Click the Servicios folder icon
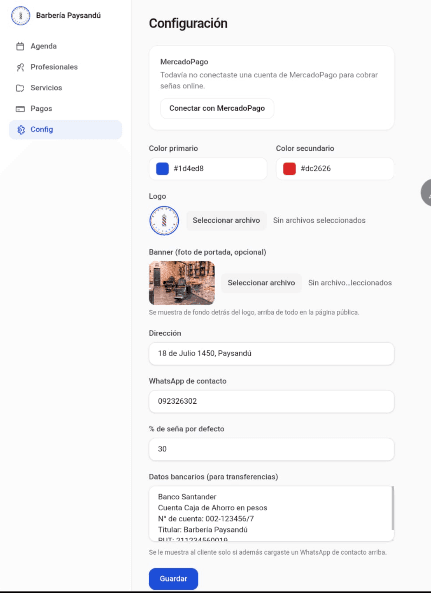The height and width of the screenshot is (593, 431). click(x=20, y=88)
